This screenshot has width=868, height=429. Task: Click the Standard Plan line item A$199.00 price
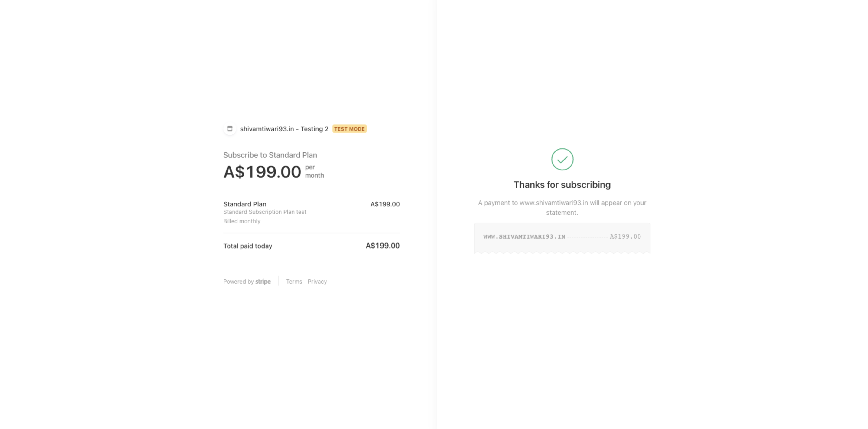(385, 204)
